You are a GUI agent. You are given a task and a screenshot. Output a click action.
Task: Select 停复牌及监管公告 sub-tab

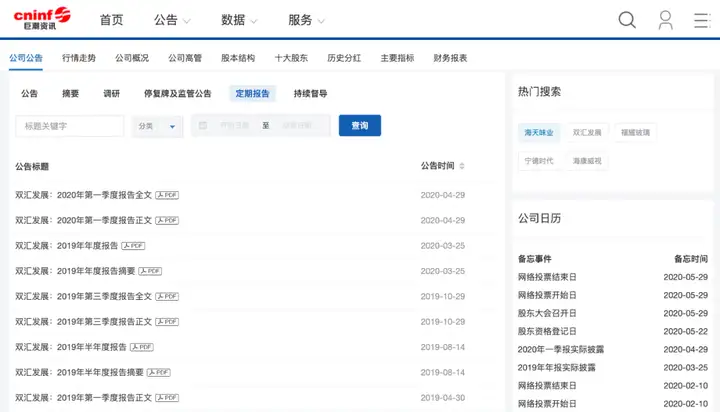click(x=178, y=93)
